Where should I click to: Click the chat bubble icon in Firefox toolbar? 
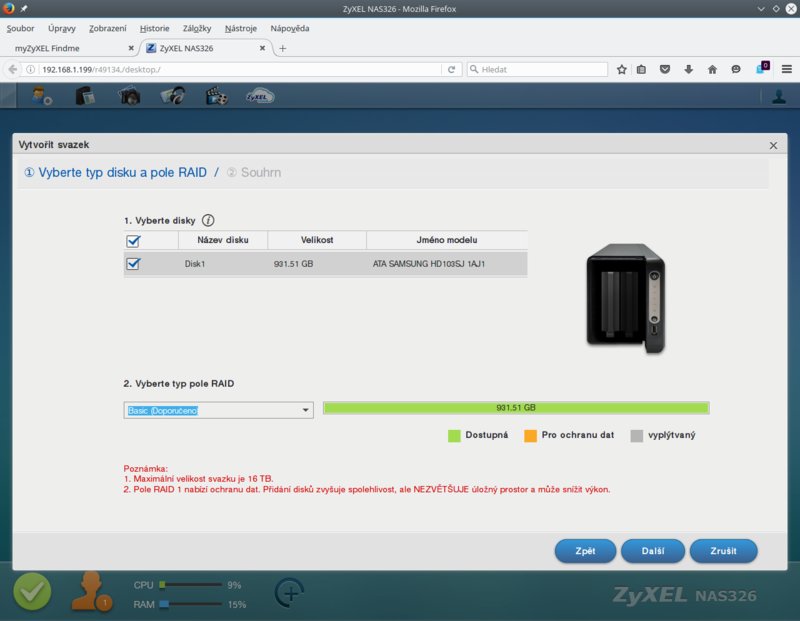(x=736, y=69)
